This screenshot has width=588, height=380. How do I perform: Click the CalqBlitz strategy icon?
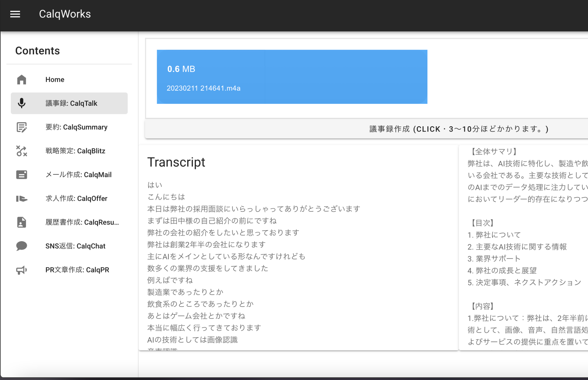22,151
